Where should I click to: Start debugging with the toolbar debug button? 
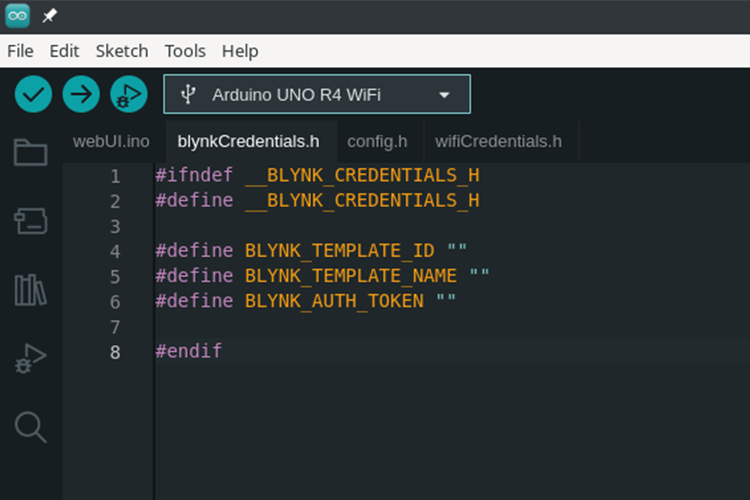(x=129, y=94)
